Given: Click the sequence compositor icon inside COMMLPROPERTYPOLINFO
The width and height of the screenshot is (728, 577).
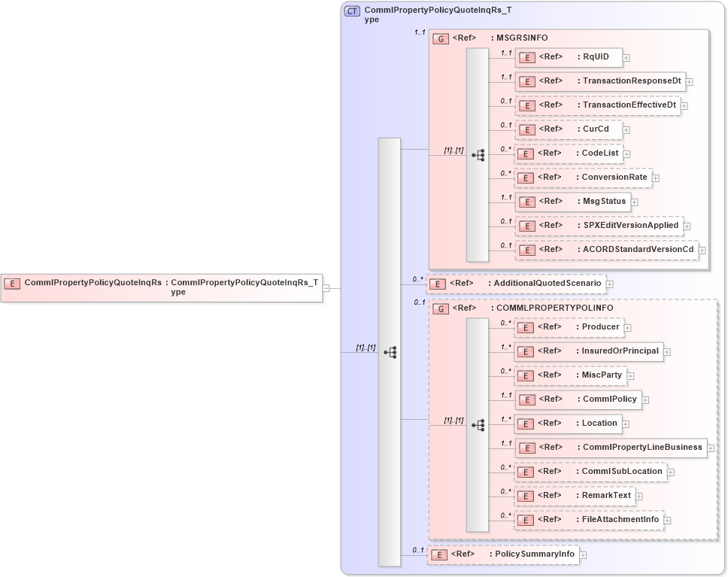Looking at the screenshot, I should [478, 424].
